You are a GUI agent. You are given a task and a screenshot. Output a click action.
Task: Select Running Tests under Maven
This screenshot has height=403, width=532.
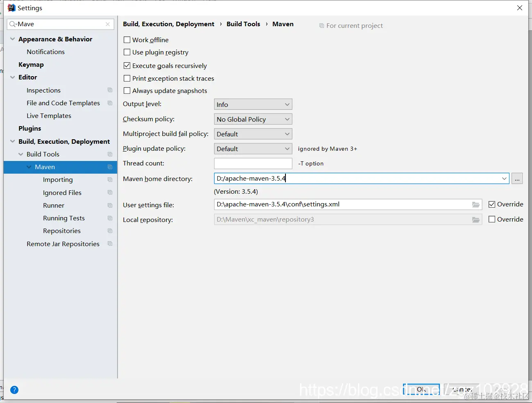[64, 218]
